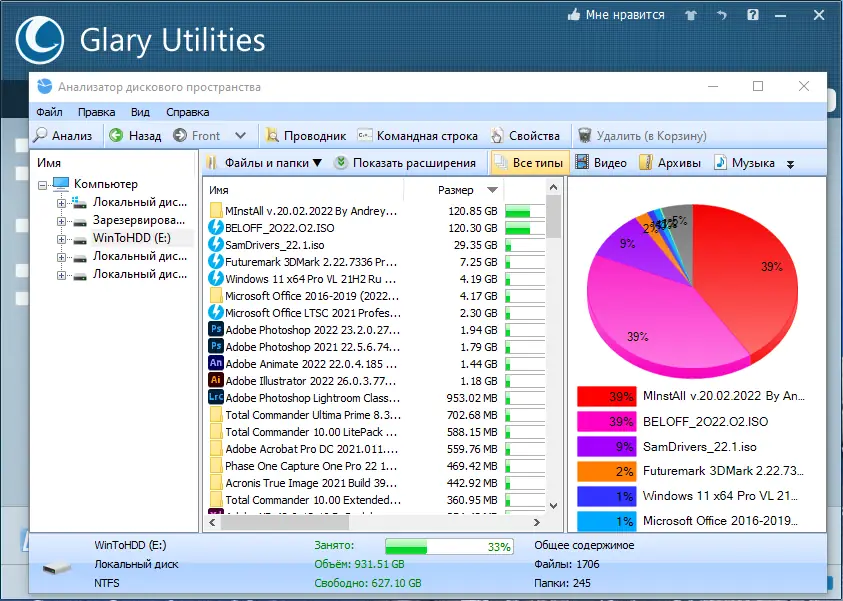The width and height of the screenshot is (843, 601).
Task: Expand more file-type filters chevron
Action: tap(790, 164)
